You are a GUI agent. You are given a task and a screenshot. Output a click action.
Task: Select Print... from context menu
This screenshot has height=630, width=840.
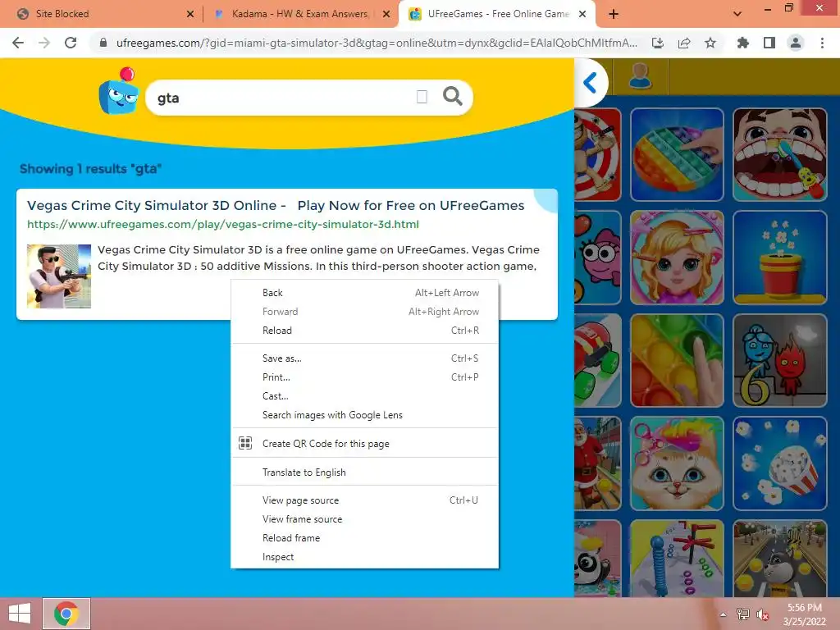364,377
